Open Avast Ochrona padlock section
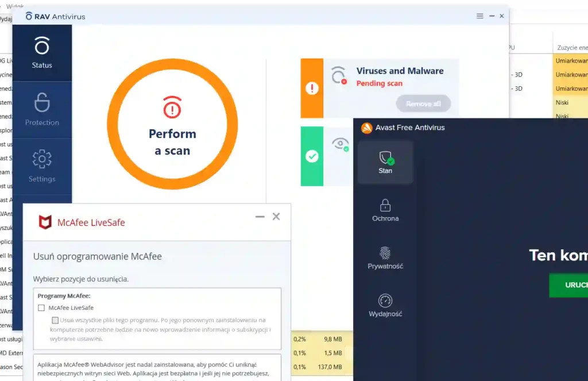The height and width of the screenshot is (381, 588). click(x=385, y=210)
